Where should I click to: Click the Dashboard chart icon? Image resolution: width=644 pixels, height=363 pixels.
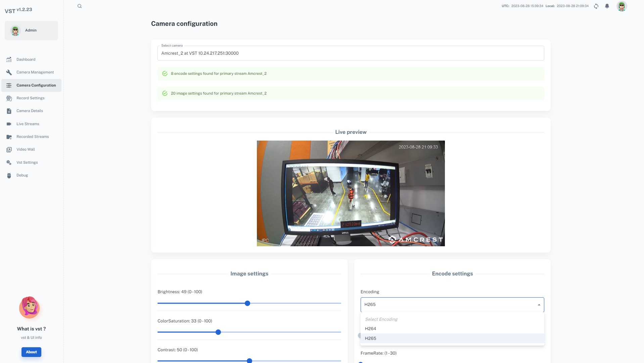9,59
